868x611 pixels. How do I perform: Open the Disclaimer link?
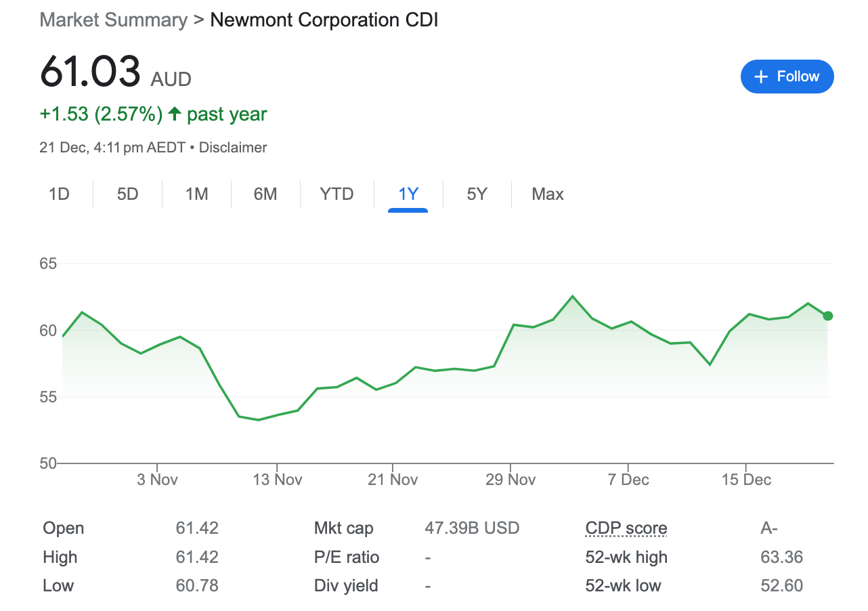click(x=233, y=147)
